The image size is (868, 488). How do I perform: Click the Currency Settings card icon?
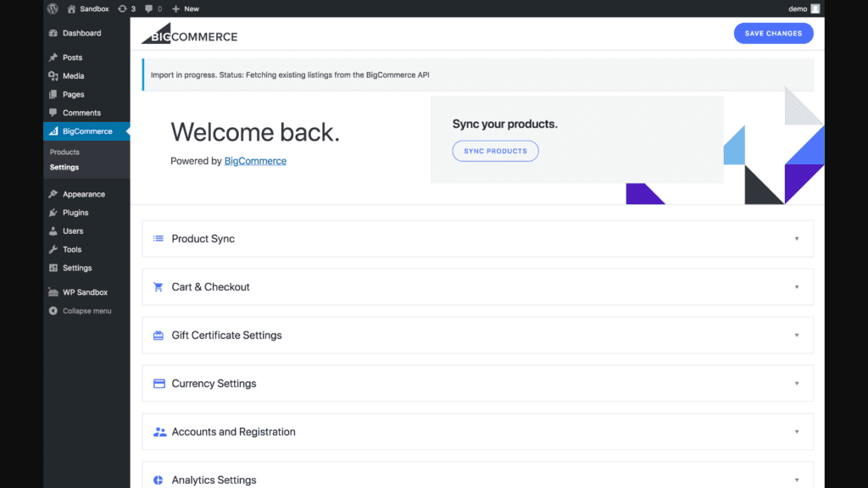point(159,384)
